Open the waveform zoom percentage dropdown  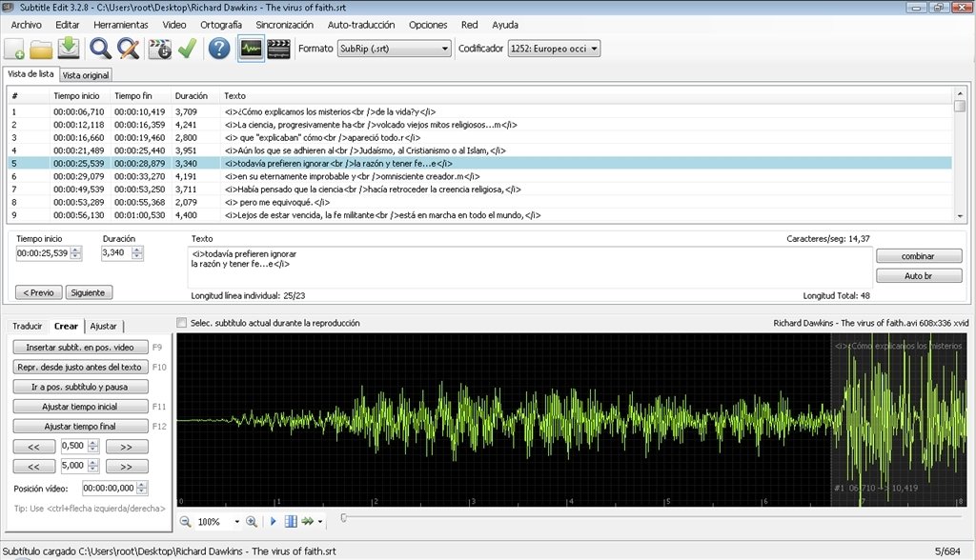(236, 521)
